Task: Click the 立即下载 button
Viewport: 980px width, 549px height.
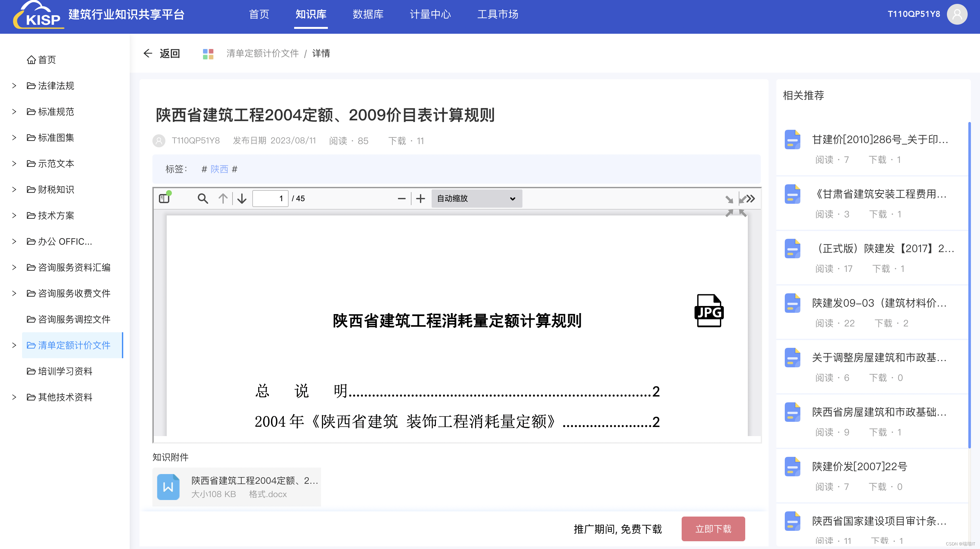Action: tap(713, 529)
